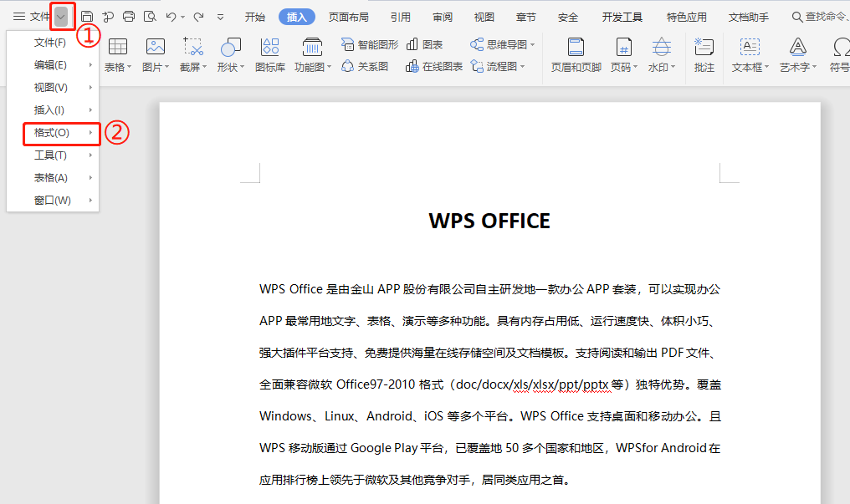Screen dimensions: 850x504
Task: Insert a 图表 chart
Action: [x=424, y=44]
